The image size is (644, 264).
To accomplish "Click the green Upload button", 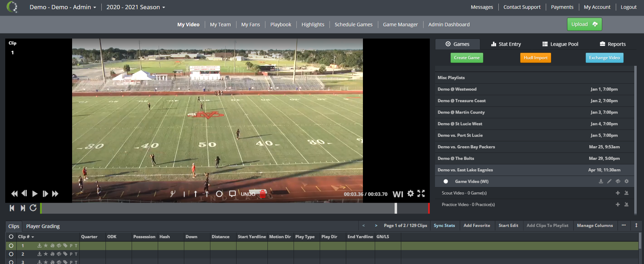I will point(584,24).
